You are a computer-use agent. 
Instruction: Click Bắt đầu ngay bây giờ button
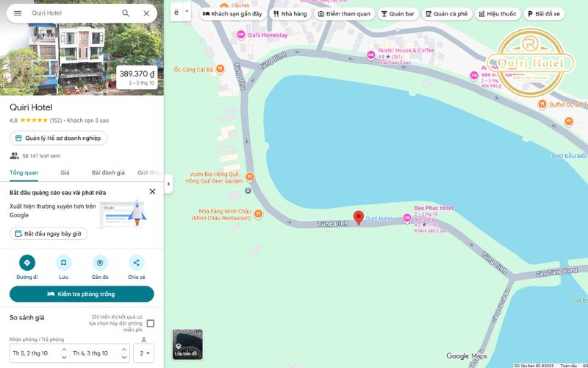tap(49, 234)
